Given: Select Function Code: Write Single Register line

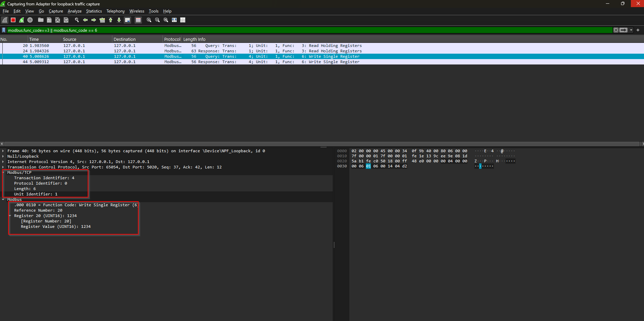Looking at the screenshot, I should click(76, 205).
